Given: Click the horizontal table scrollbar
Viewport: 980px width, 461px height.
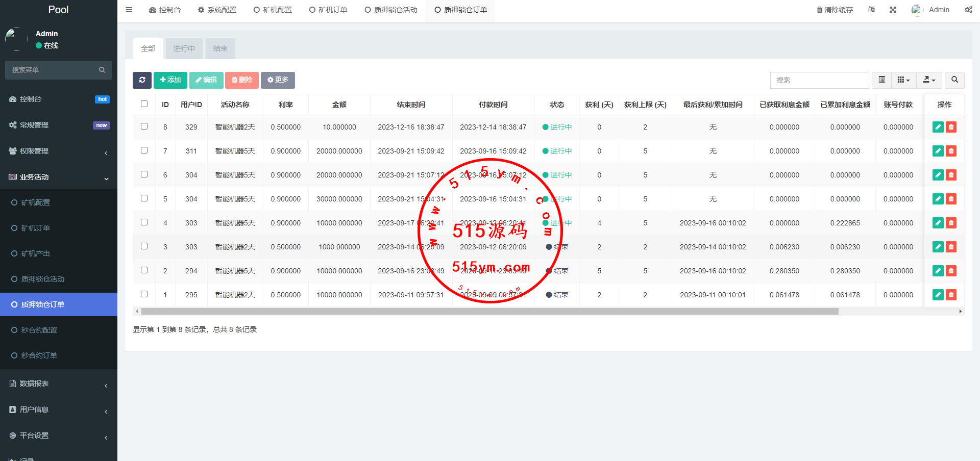Looking at the screenshot, I should (x=490, y=311).
